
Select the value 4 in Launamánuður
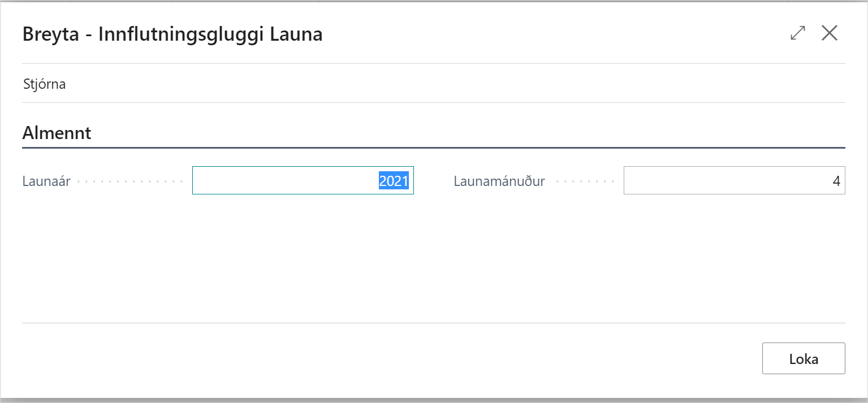(x=836, y=181)
